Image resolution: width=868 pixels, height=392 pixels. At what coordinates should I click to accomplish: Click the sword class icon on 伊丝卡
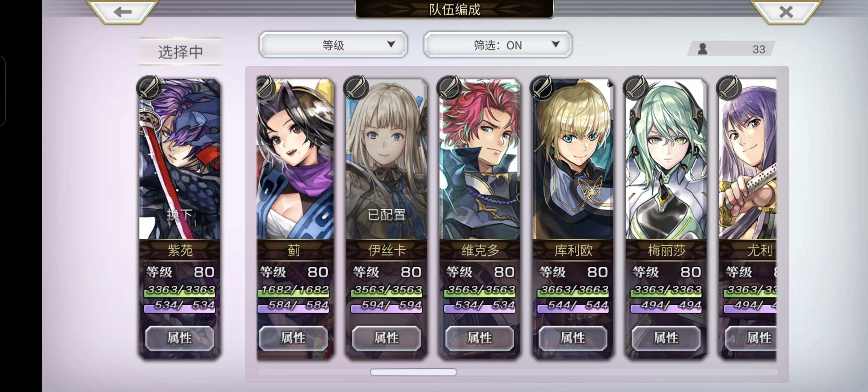(x=356, y=87)
